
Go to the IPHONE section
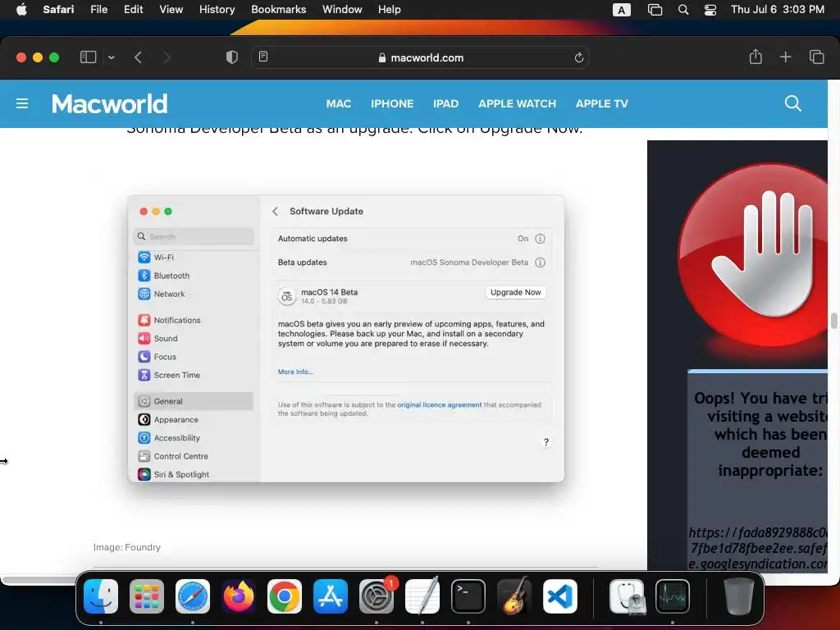coord(392,104)
